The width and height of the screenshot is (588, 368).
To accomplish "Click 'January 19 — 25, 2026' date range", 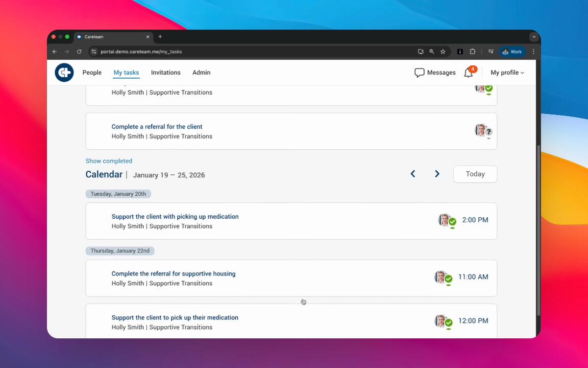I will coord(169,175).
